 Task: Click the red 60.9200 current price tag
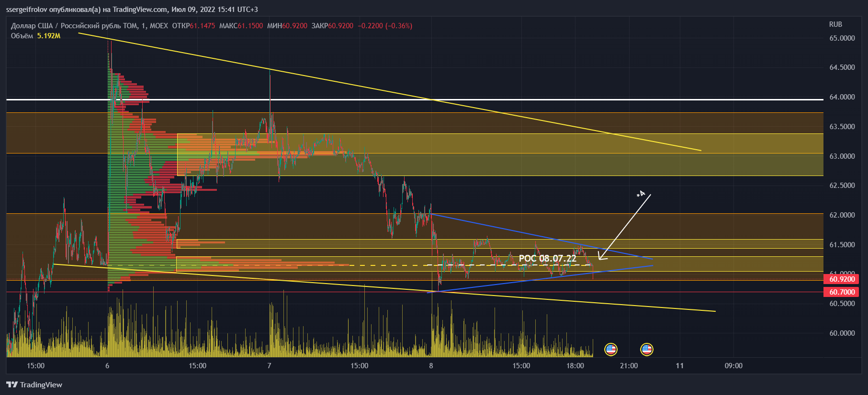point(841,279)
